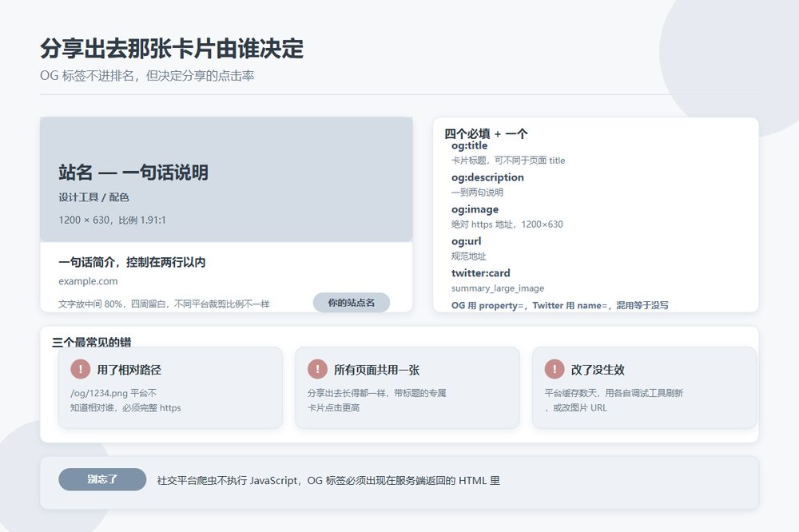Click the example.com domain text
799x532 pixels.
click(x=88, y=281)
